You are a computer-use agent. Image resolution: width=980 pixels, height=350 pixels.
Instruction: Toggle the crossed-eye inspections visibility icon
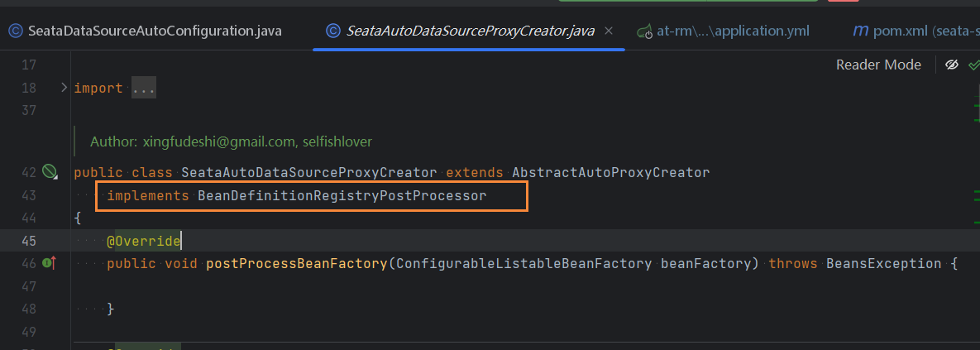point(952,65)
